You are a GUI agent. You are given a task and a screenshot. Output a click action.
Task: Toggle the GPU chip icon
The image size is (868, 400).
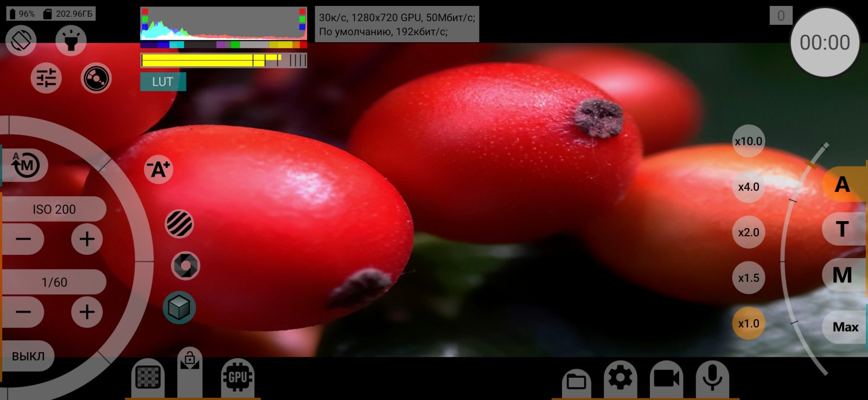coord(238,378)
